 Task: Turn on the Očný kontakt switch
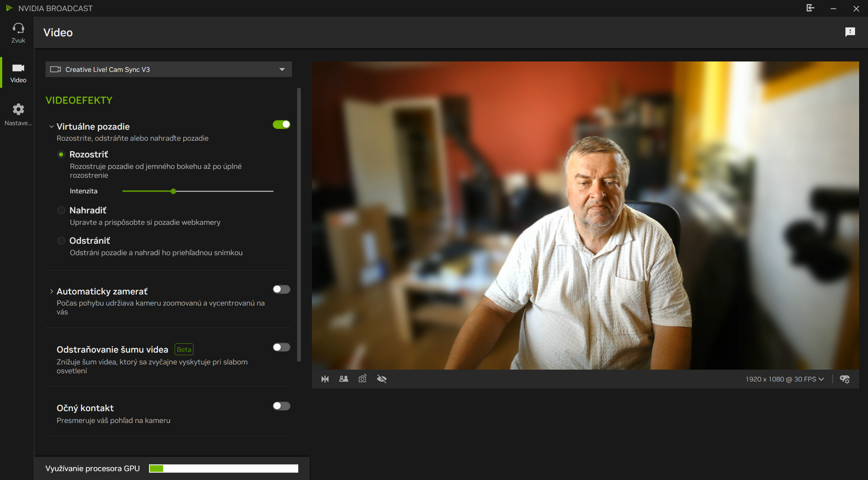281,406
